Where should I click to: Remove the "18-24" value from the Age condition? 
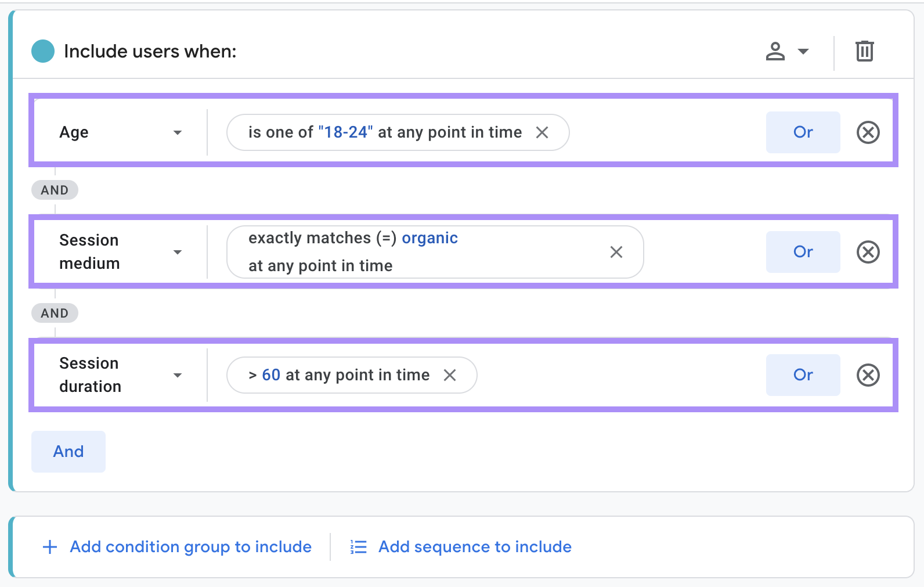542,132
